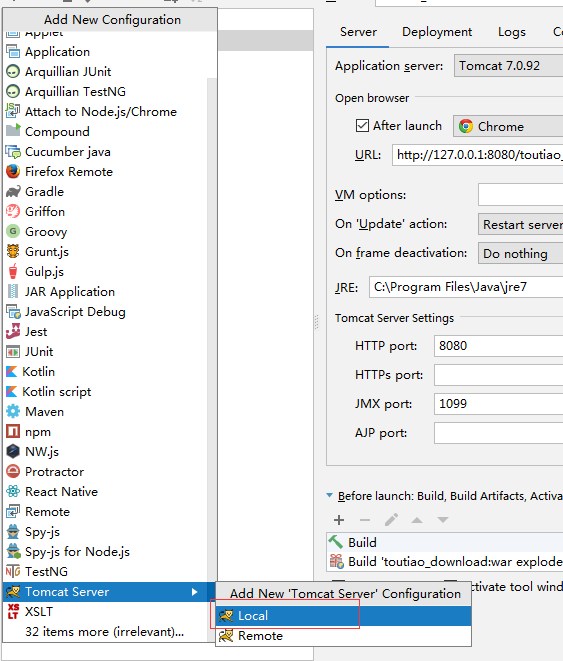Choose Arquillian TestNG icon
563x661 pixels.
coord(13,91)
